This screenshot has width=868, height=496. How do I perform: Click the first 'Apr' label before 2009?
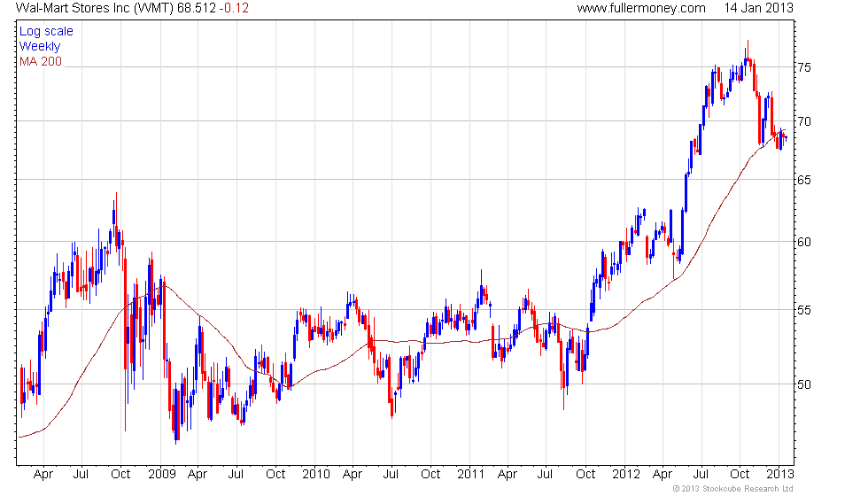point(43,475)
